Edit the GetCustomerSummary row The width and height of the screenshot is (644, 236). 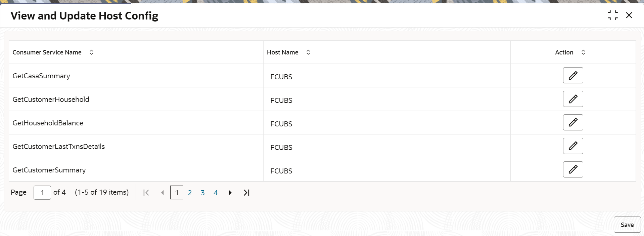(x=573, y=169)
